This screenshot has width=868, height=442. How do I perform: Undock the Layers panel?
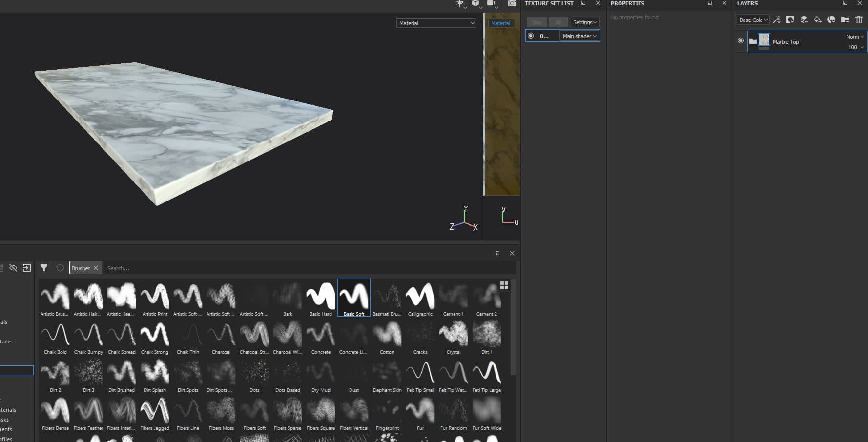point(845,3)
